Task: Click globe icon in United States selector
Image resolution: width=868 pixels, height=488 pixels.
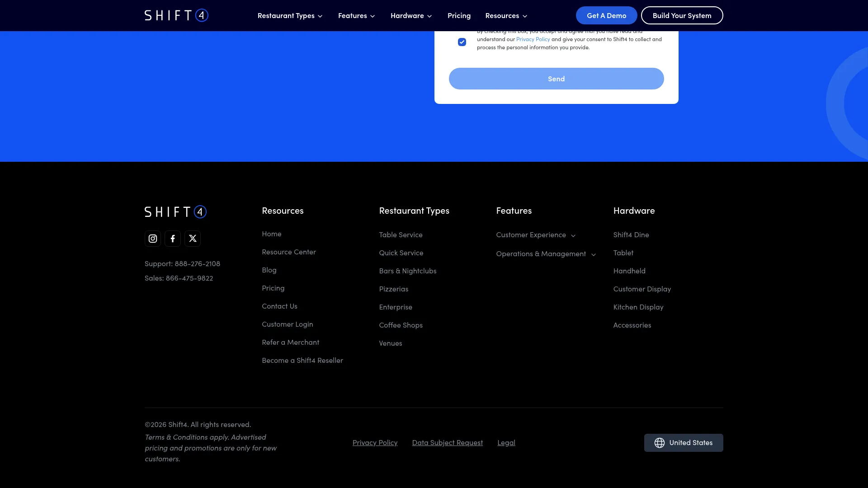Action: tap(660, 443)
